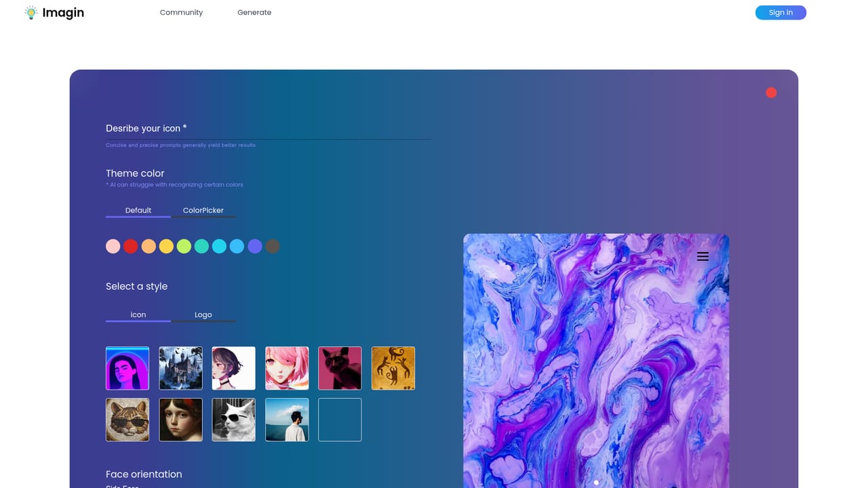This screenshot has height=488, width=868.
Task: Select the golden cats pattern style
Action: (393, 368)
